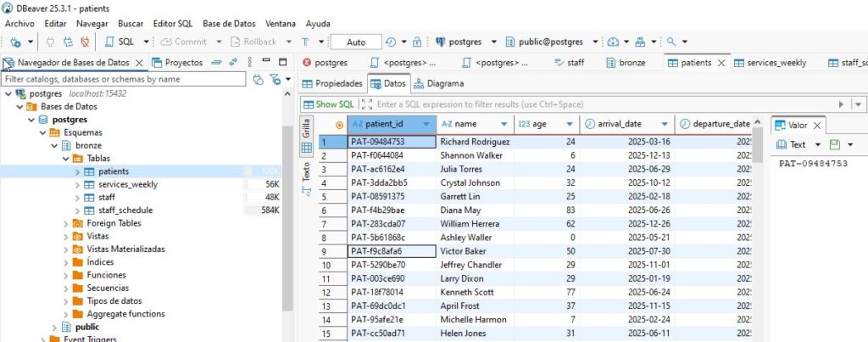Screen dimensions: 868x342
Task: Click the transaction lock icon
Action: (x=416, y=42)
